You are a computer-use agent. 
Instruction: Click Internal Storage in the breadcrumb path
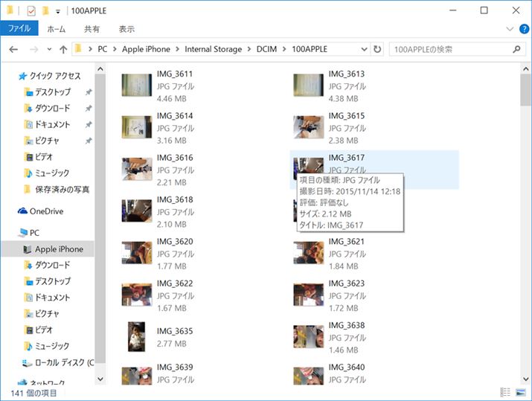tap(213, 49)
